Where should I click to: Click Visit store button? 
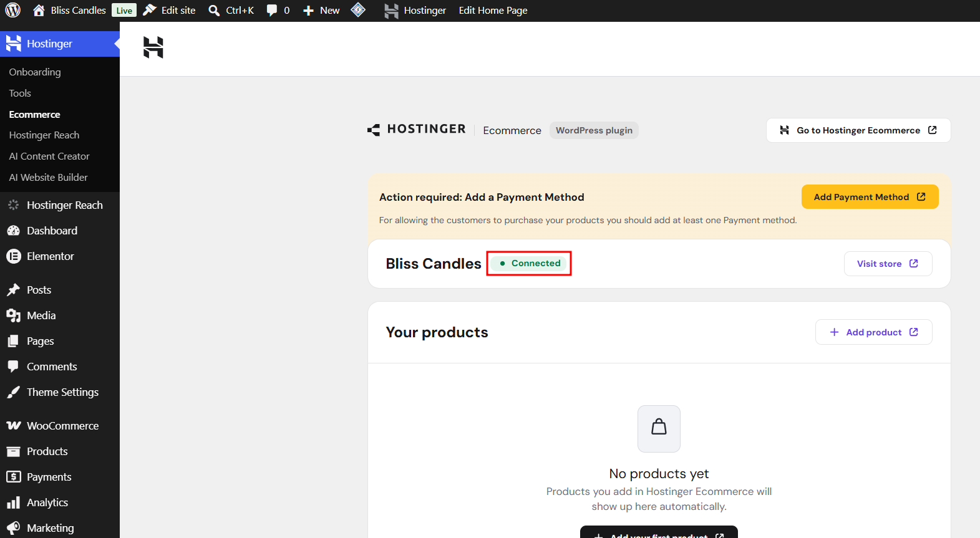click(x=888, y=264)
